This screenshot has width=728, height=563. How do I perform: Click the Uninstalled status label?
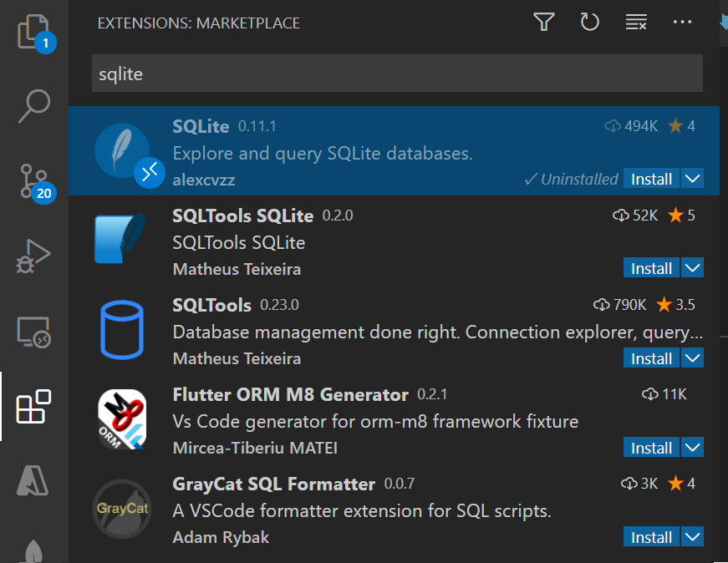tap(571, 179)
